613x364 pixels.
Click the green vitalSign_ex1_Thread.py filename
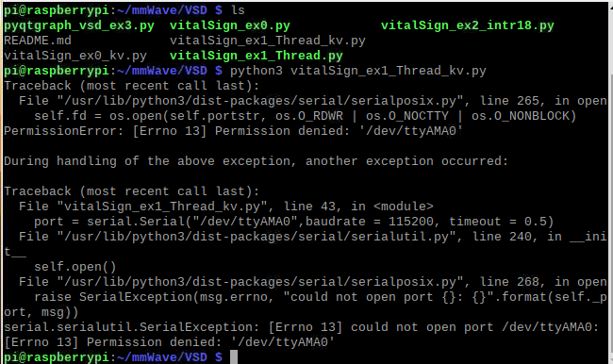(257, 56)
